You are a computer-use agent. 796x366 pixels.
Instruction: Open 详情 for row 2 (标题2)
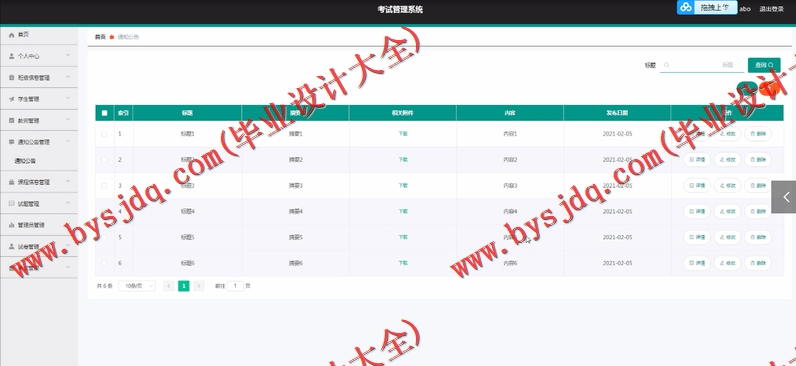click(x=696, y=159)
